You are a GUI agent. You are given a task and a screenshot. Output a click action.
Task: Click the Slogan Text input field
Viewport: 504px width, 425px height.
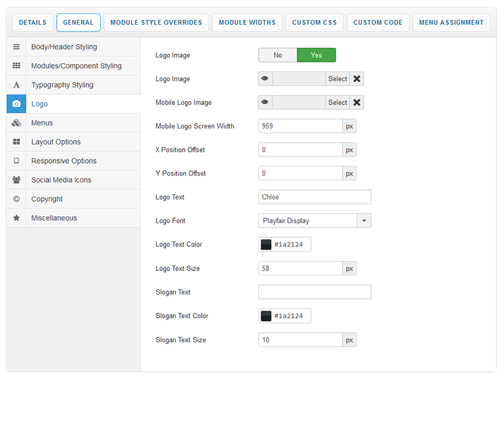pos(314,292)
